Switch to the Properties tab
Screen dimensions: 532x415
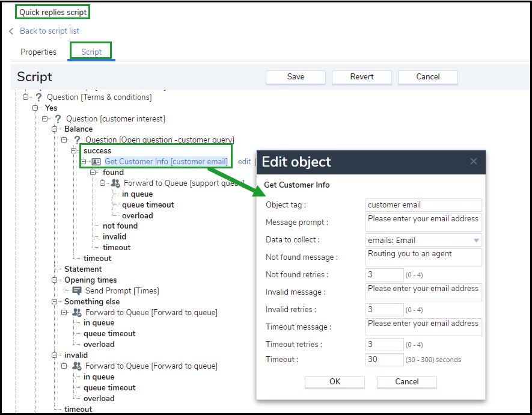[x=38, y=52]
